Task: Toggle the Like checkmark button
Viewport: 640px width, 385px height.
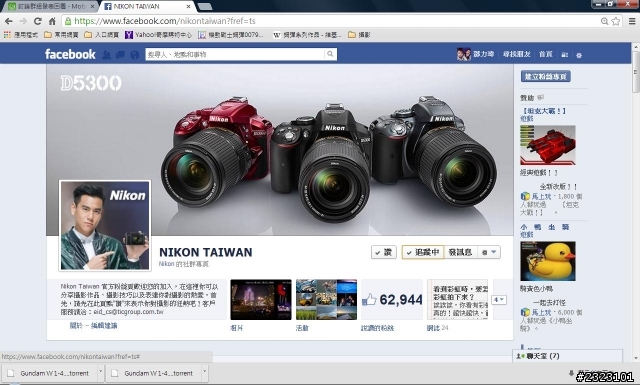Action: coord(384,252)
